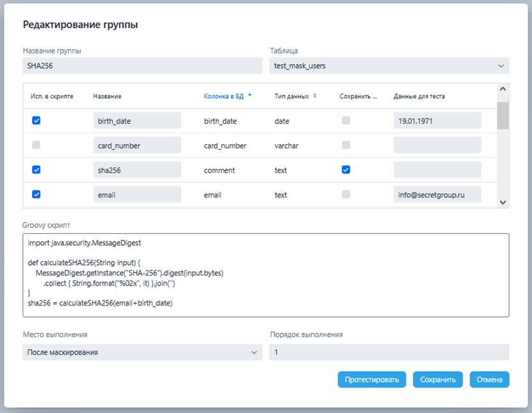Edit the Порядок выполнения field
This screenshot has height=413, width=532.
[x=389, y=352]
